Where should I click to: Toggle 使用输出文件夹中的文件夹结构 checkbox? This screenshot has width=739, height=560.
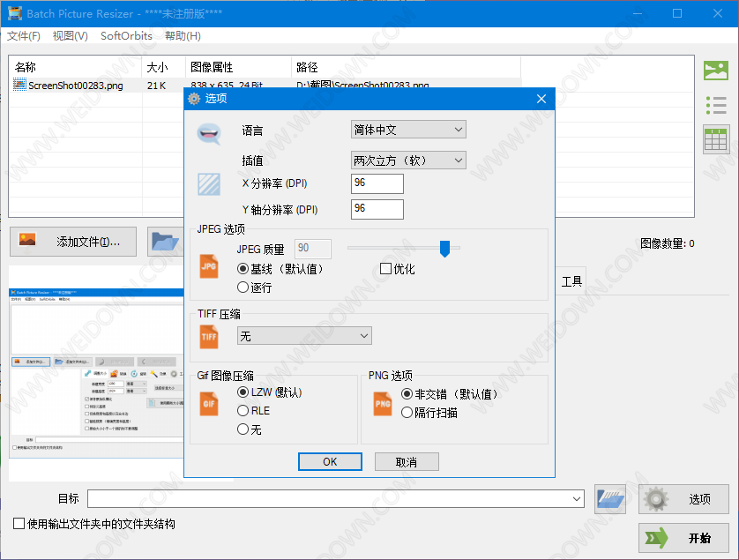click(19, 524)
